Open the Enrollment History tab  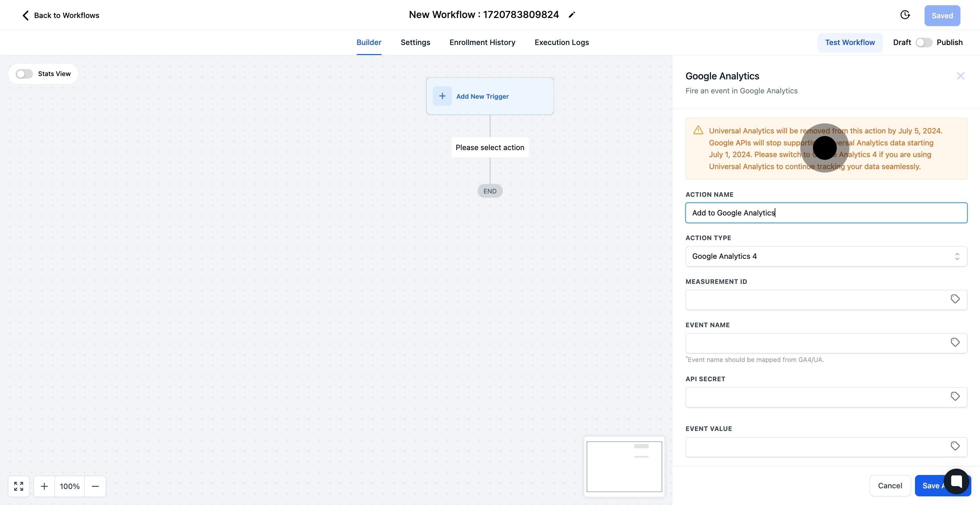[x=482, y=42]
